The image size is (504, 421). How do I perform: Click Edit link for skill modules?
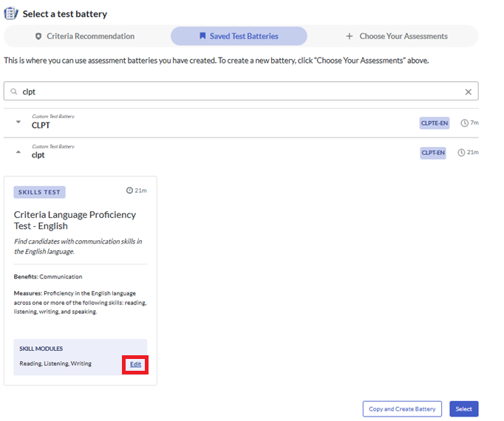point(135,364)
